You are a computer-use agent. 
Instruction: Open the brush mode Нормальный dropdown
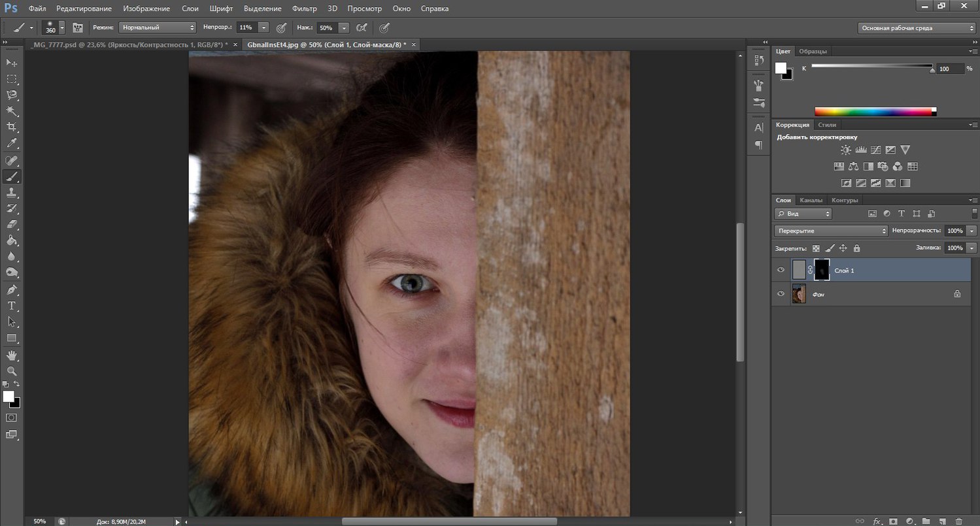[158, 27]
